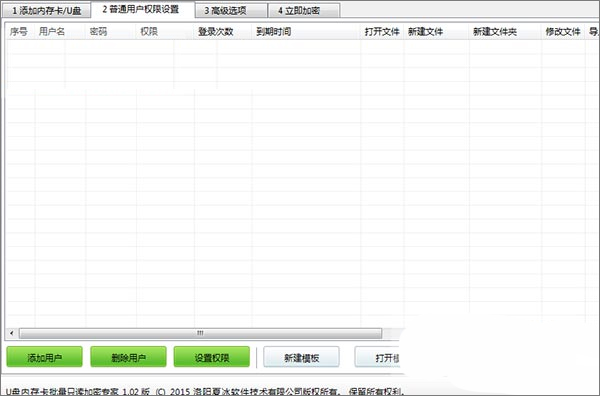Sort by the 序号 column header
The width and height of the screenshot is (600, 396).
coord(20,31)
